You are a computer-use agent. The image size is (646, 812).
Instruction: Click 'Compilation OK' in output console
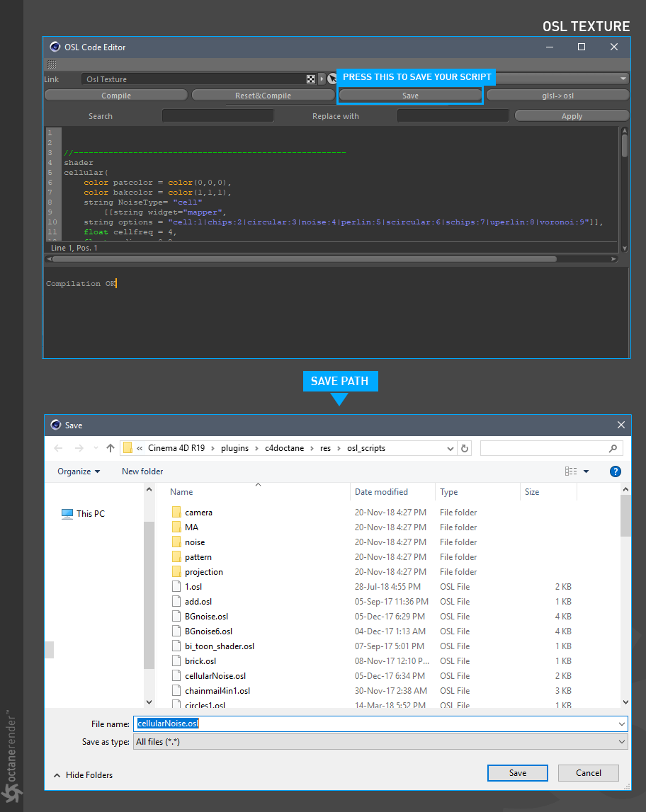click(x=81, y=284)
